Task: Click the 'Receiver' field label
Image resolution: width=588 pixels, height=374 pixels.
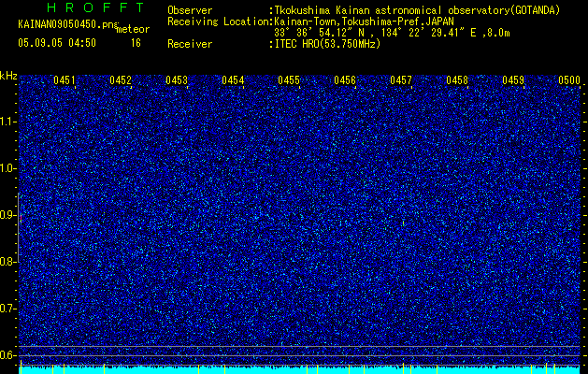Action: pos(190,44)
